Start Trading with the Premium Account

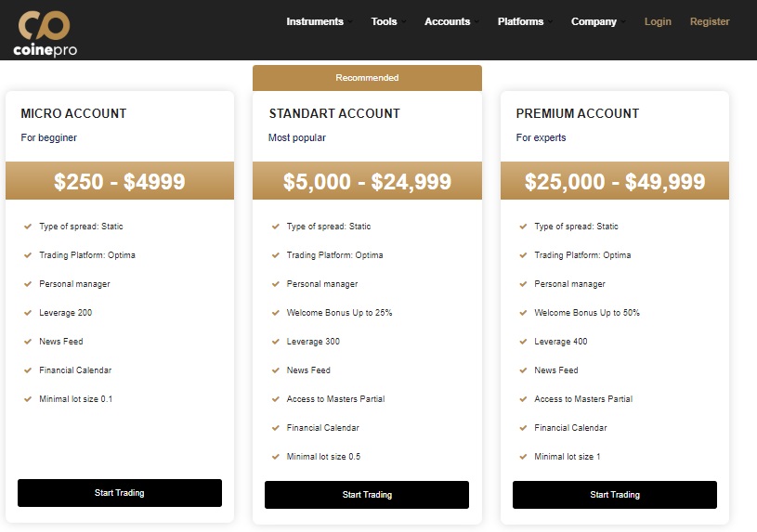pos(615,495)
